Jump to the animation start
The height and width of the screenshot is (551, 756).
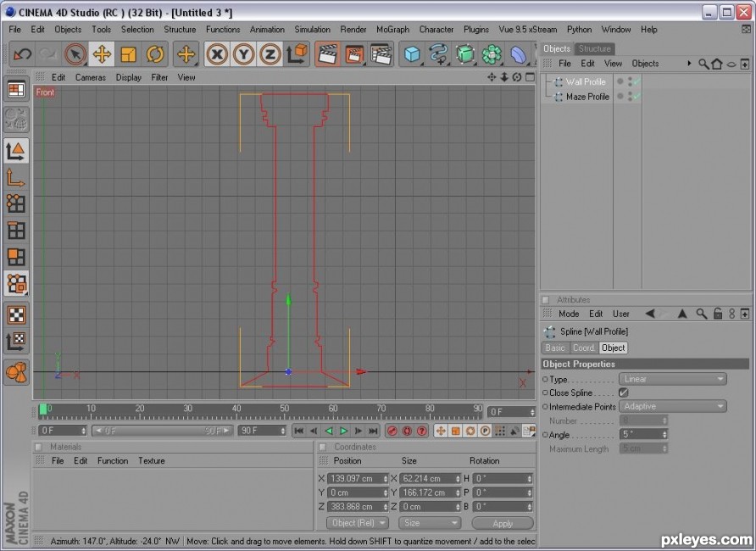click(299, 431)
